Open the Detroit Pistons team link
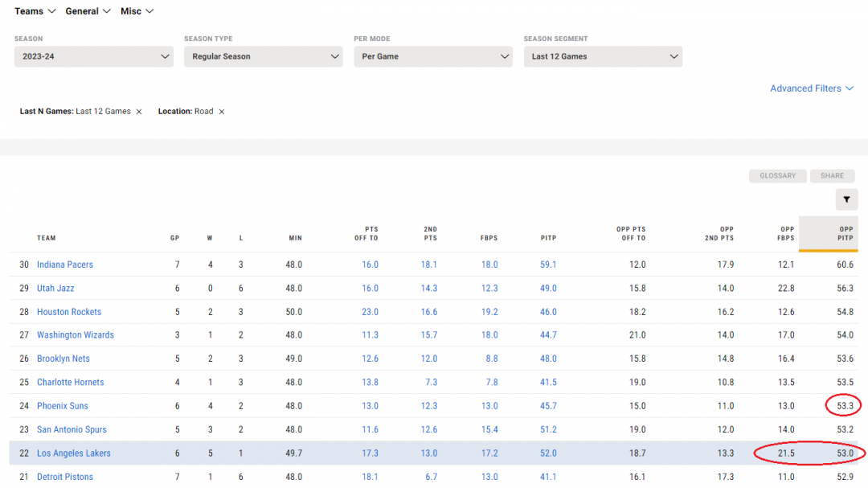Screen dimensions: 868x488 tap(65, 477)
